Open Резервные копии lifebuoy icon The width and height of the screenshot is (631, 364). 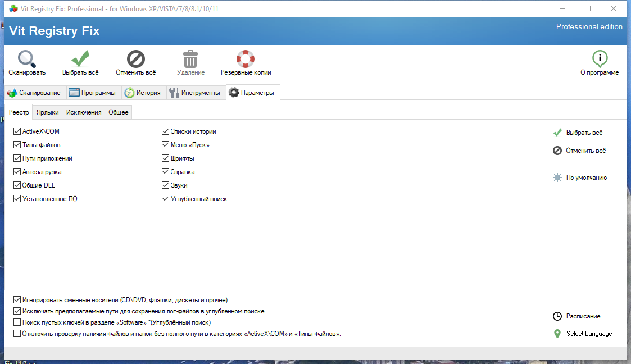pyautogui.click(x=246, y=59)
